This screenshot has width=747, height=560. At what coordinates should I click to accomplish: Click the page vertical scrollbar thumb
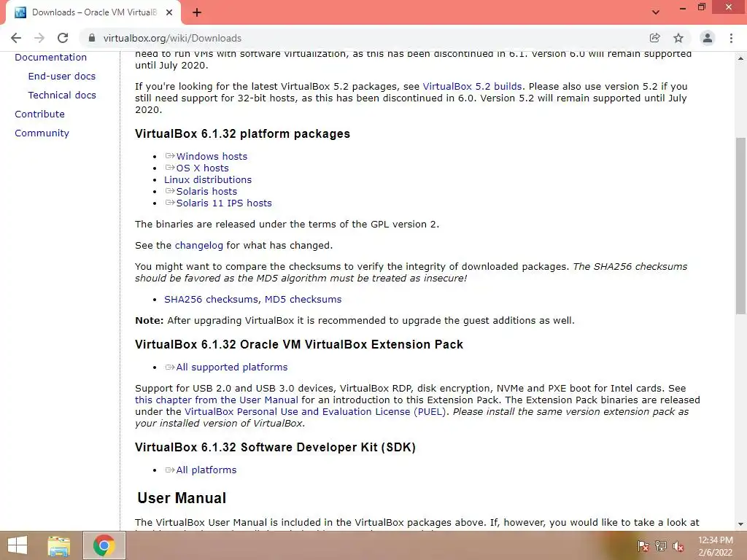click(740, 225)
